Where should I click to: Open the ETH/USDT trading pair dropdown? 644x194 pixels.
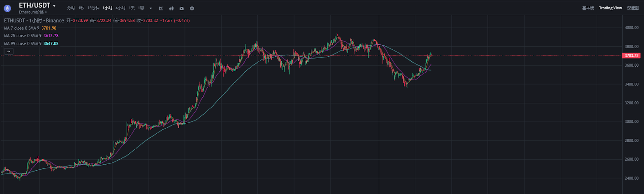37,6
